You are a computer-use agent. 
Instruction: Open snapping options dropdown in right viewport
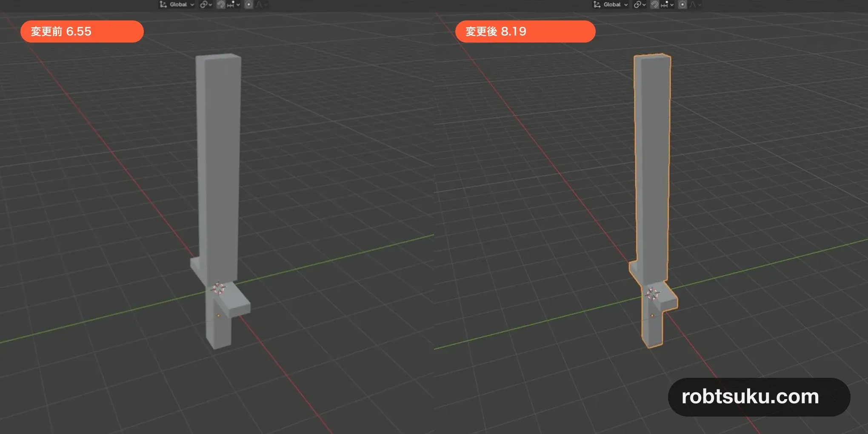[x=667, y=5]
